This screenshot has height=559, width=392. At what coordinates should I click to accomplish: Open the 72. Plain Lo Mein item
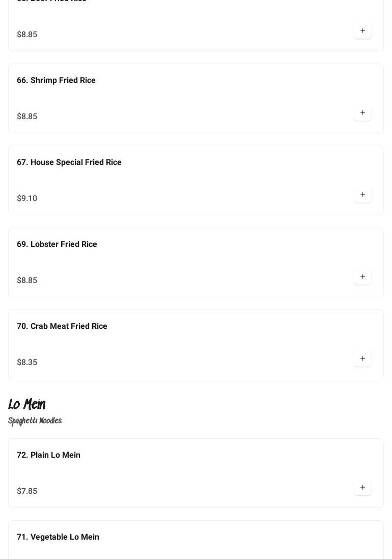coord(49,455)
